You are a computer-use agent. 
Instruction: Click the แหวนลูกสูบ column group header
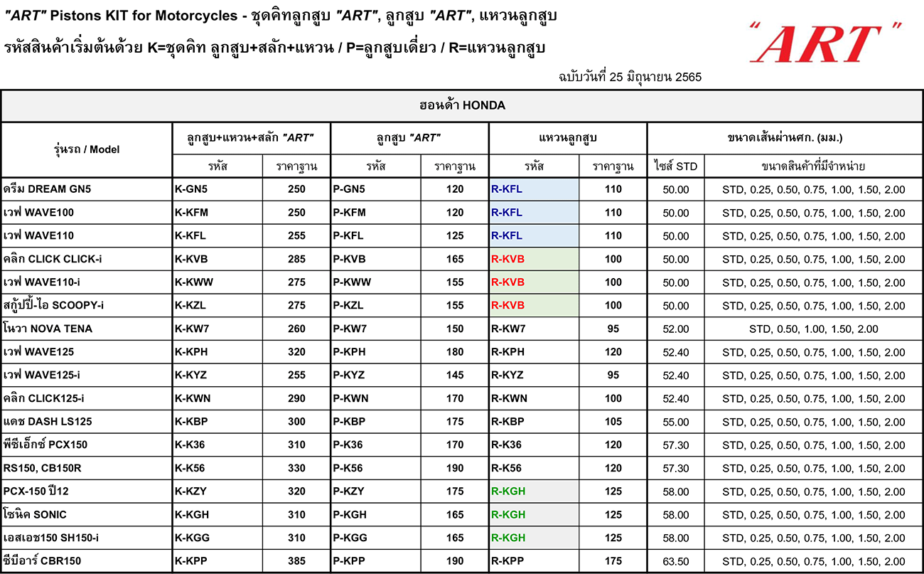[x=568, y=138]
